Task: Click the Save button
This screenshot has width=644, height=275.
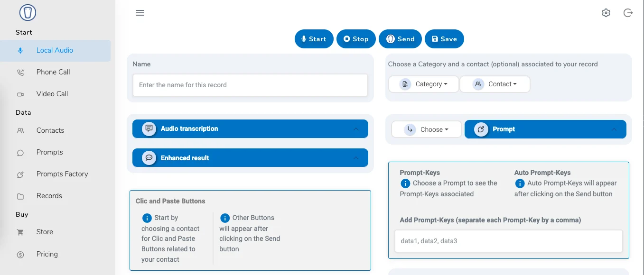Action: [x=444, y=39]
